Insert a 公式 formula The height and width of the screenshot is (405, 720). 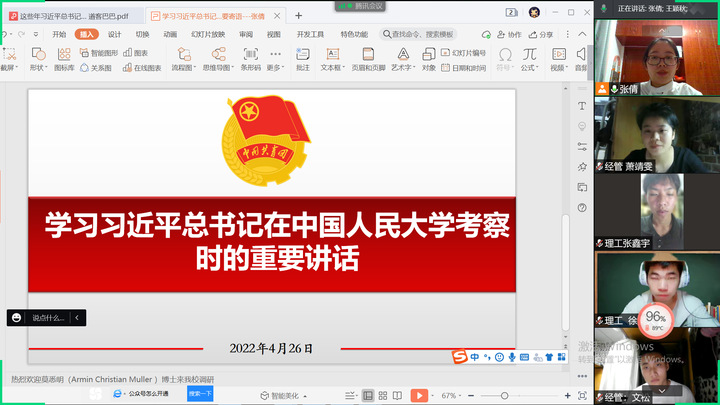click(x=529, y=59)
